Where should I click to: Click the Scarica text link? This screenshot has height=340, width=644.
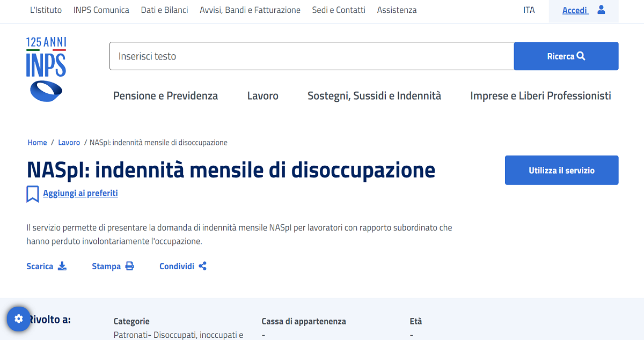click(x=40, y=267)
